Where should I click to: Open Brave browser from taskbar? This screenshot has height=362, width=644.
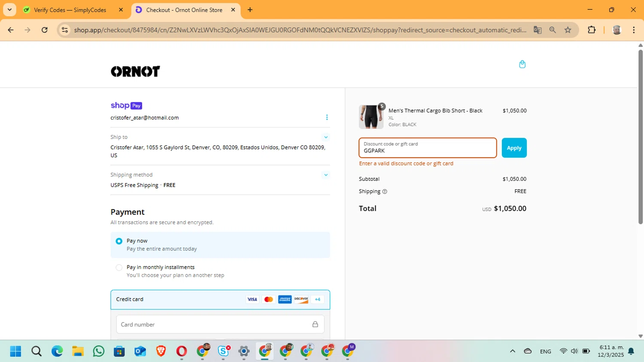[x=161, y=351]
